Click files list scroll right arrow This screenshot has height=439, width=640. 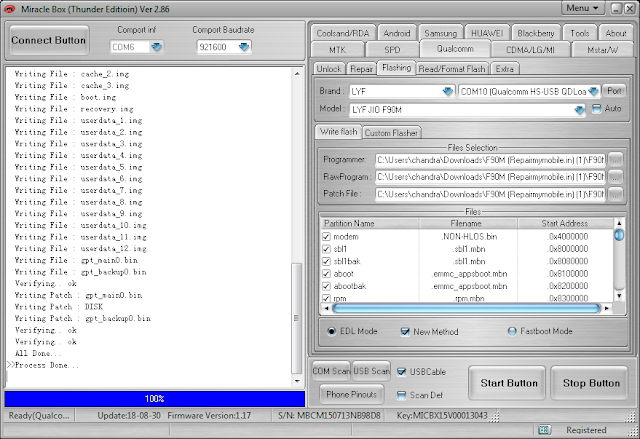[x=607, y=308]
